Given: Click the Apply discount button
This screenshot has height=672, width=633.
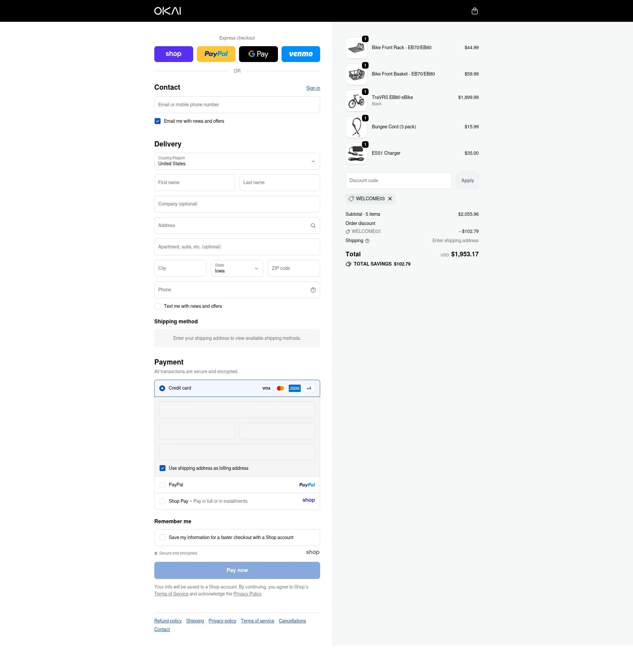Looking at the screenshot, I should click(467, 180).
